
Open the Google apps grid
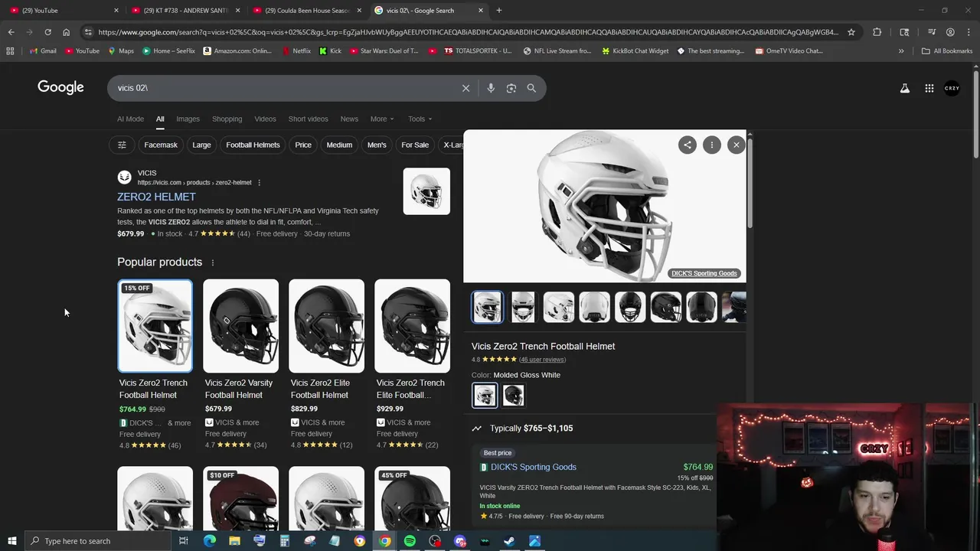point(929,88)
